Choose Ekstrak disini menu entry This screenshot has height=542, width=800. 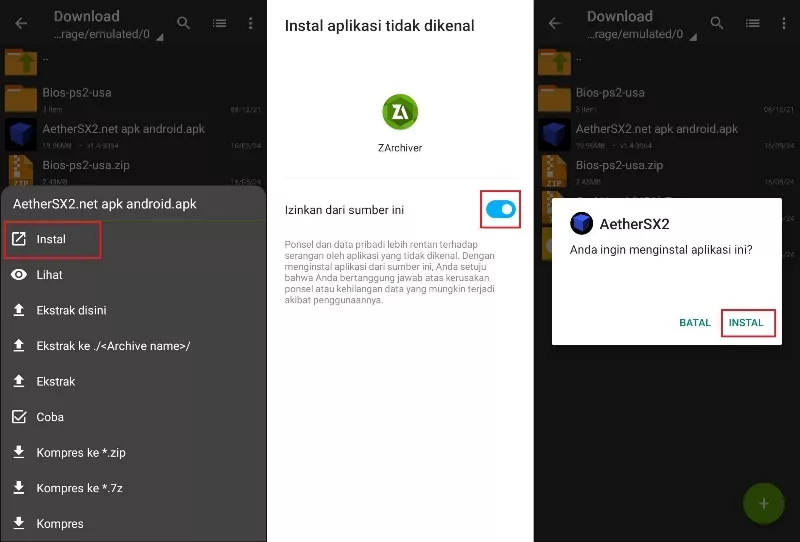tap(133, 310)
